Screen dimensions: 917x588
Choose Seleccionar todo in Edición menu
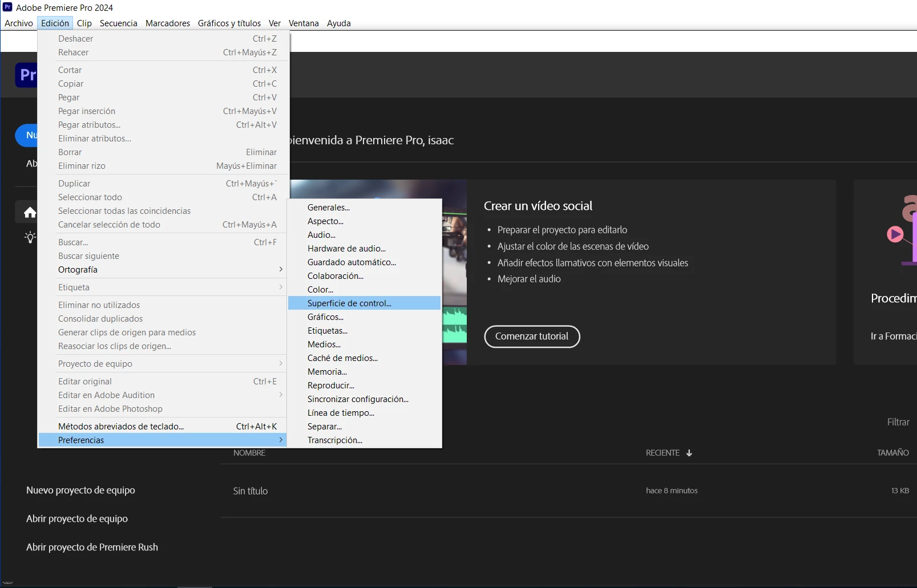163,197
